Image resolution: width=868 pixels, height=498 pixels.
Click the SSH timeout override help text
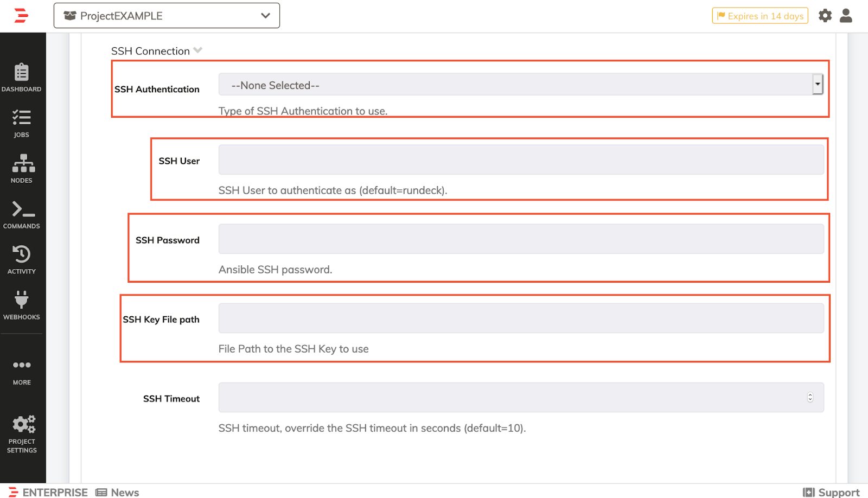pos(372,428)
